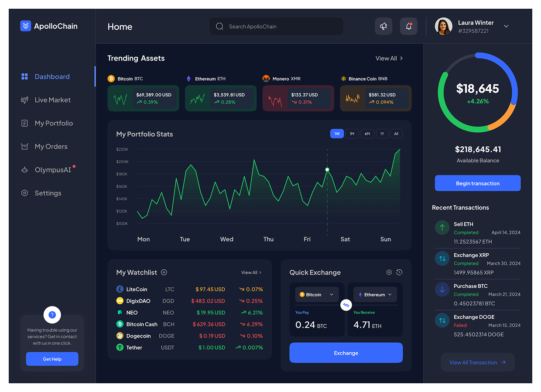Click the Get Help button
541x392 pixels.
pos(52,359)
